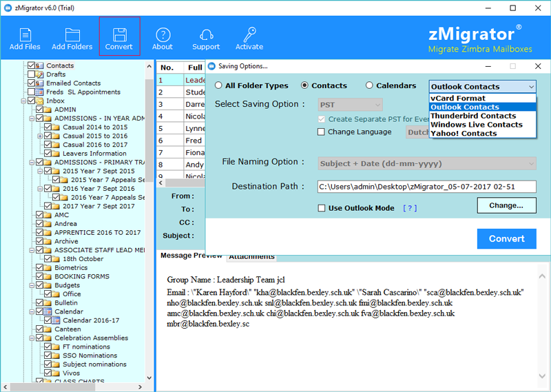Click the blue Convert button in dialog
Image resolution: width=551 pixels, height=392 pixels.
click(506, 239)
